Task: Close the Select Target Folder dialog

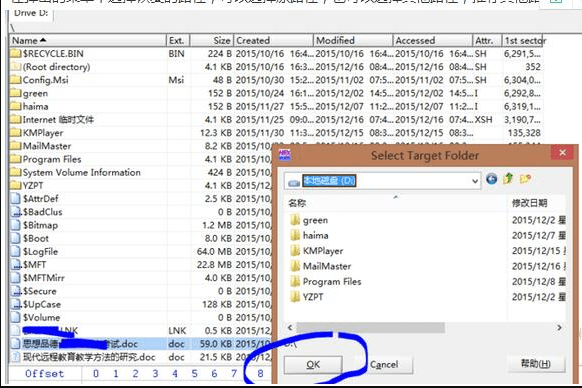Action: (x=563, y=153)
